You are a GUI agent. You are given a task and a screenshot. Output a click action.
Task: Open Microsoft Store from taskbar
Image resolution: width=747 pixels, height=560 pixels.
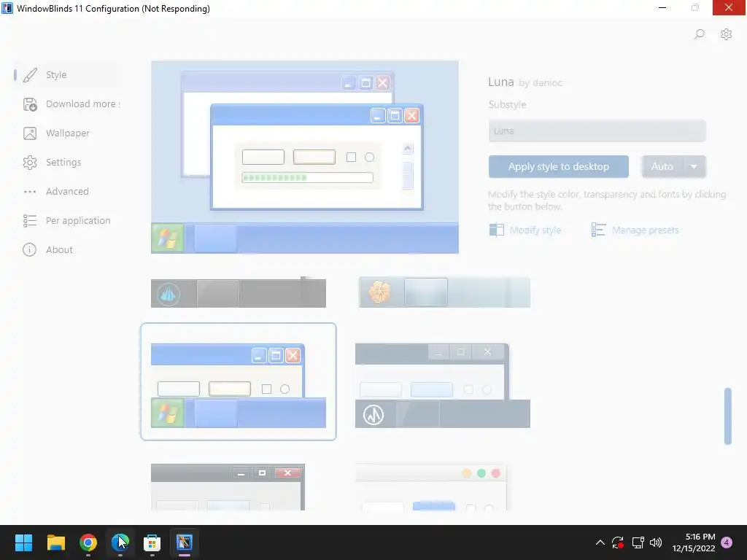pyautogui.click(x=152, y=542)
